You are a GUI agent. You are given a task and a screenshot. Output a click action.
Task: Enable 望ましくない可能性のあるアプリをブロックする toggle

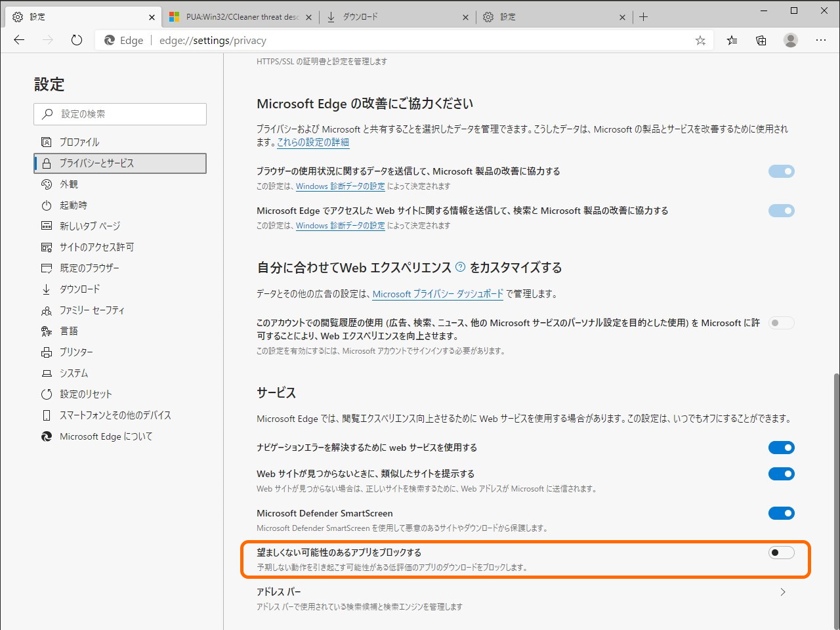782,553
